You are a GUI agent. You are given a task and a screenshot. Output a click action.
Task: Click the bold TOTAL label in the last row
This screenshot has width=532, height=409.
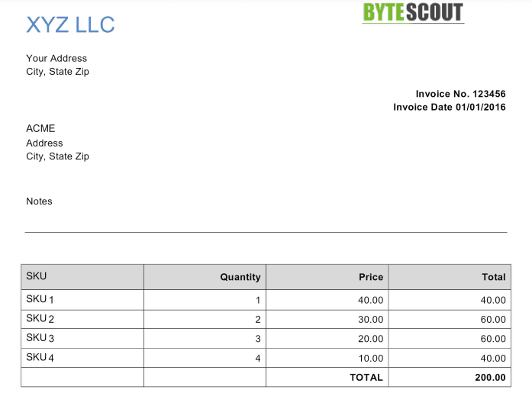coord(366,377)
